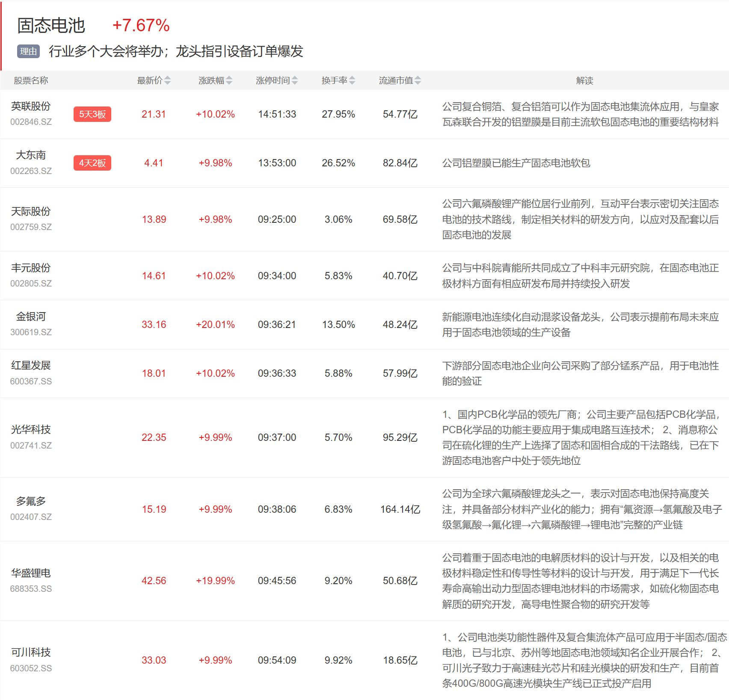This screenshot has width=729, height=700.
Task: Open stock 英联股份 details
Action: 31,106
